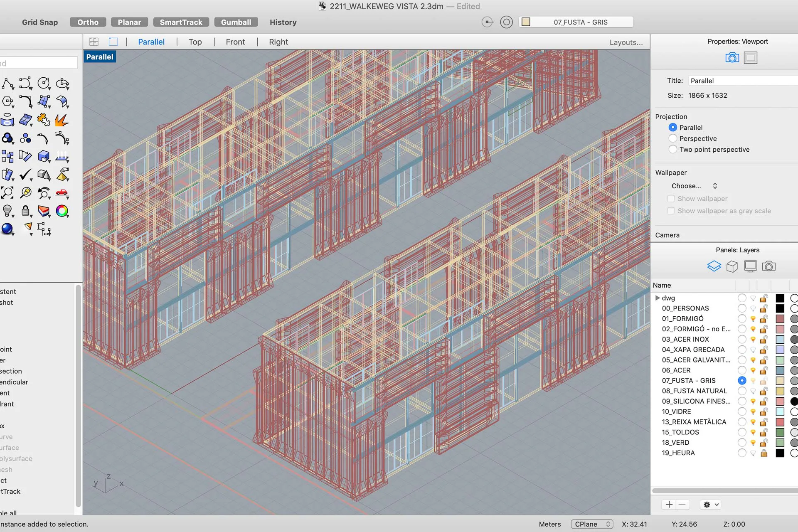Click the Explode icon
Screen dimensions: 798x532
[x=62, y=120]
